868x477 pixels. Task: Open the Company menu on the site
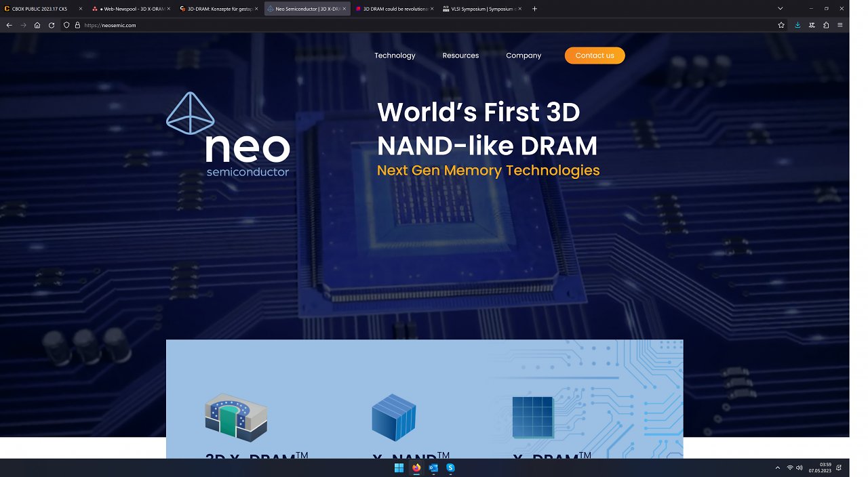tap(524, 56)
